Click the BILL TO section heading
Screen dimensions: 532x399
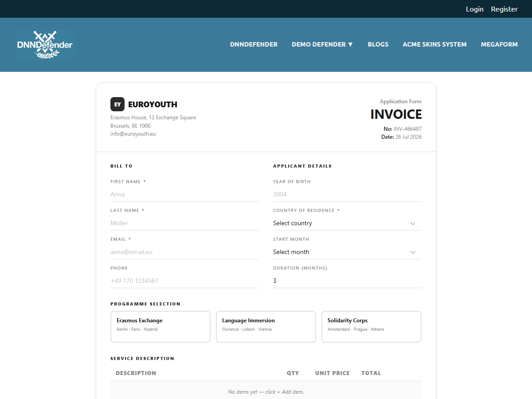tap(121, 166)
